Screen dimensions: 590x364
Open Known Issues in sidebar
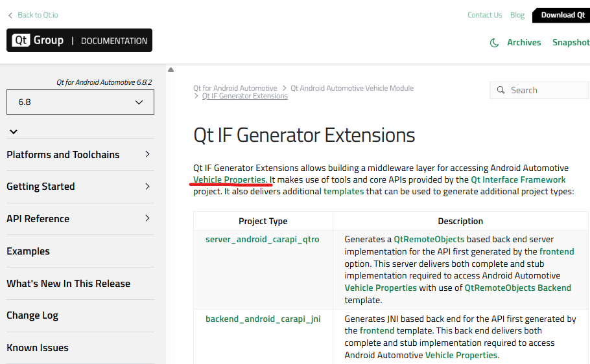point(38,348)
